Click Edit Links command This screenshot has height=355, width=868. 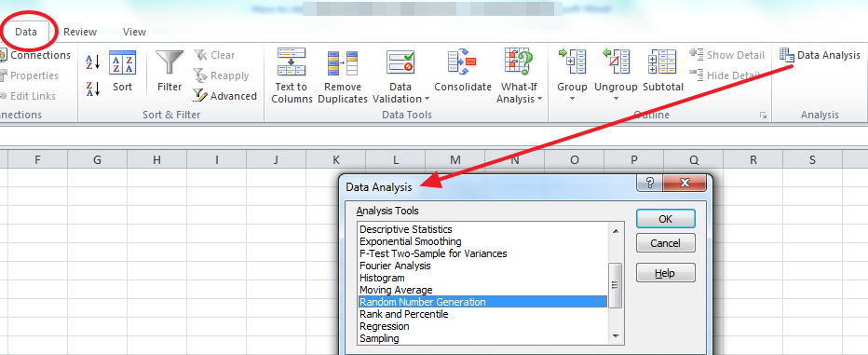tap(28, 96)
